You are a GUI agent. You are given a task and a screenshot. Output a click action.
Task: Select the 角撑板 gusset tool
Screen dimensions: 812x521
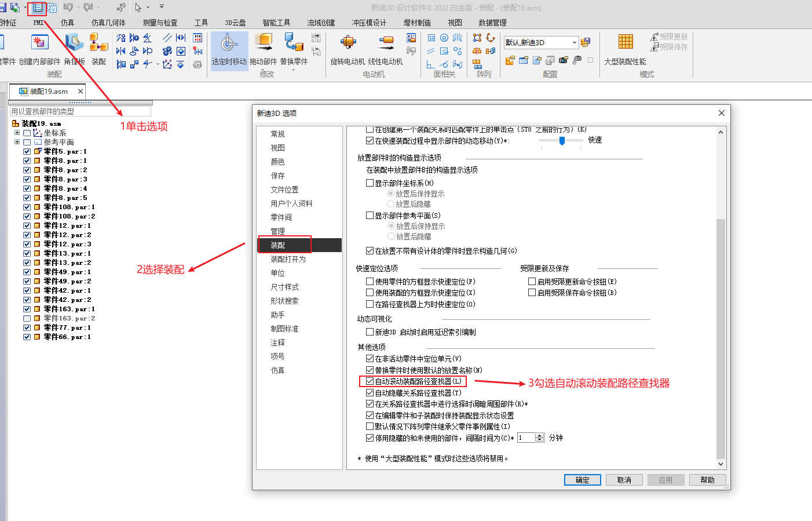tap(74, 42)
